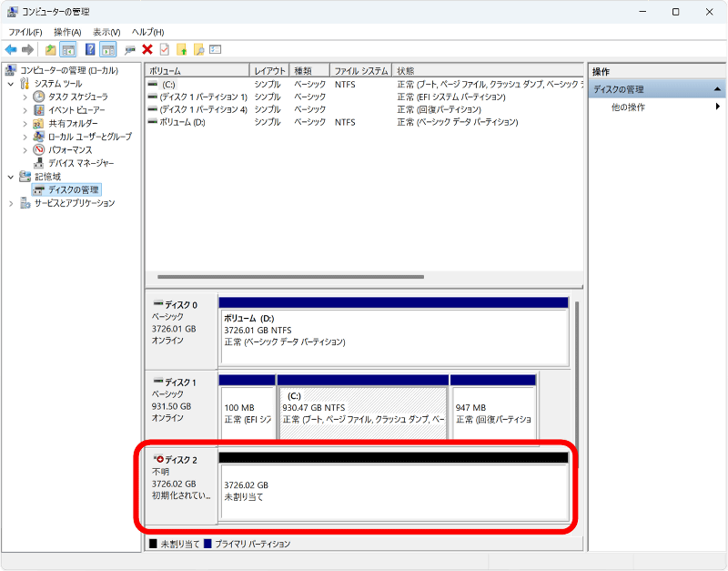728x571 pixels.
Task: Click the black 未割り当て legend swatch
Action: point(153,544)
